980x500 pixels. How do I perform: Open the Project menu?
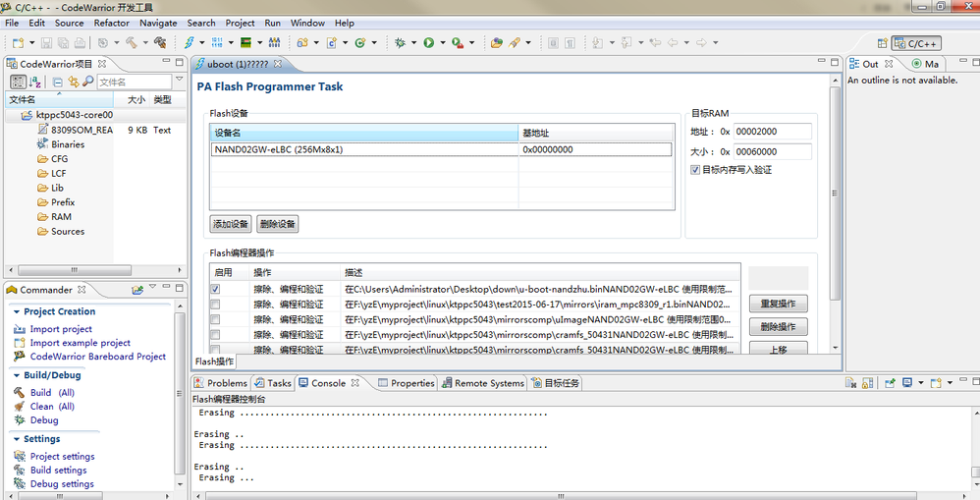240,24
